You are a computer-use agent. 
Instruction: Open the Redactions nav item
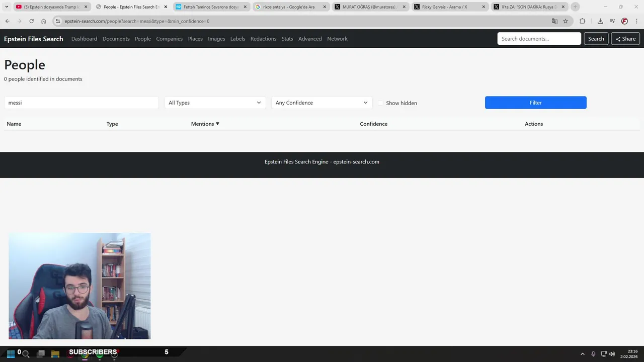coord(263,39)
